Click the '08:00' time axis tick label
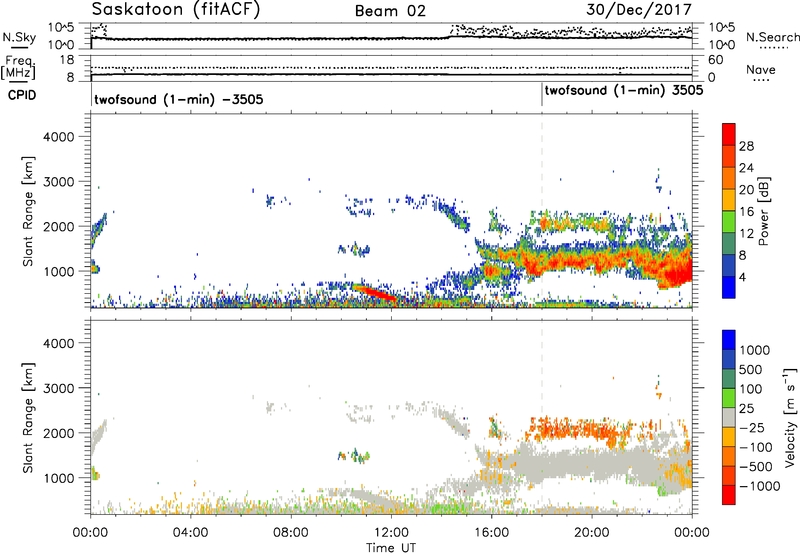800x554 pixels. [x=291, y=533]
